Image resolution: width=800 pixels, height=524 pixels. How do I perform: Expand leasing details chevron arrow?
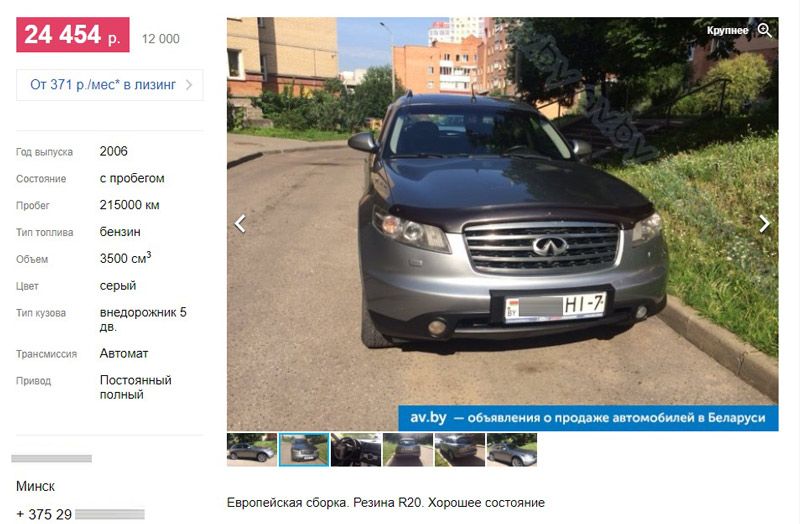[189, 85]
